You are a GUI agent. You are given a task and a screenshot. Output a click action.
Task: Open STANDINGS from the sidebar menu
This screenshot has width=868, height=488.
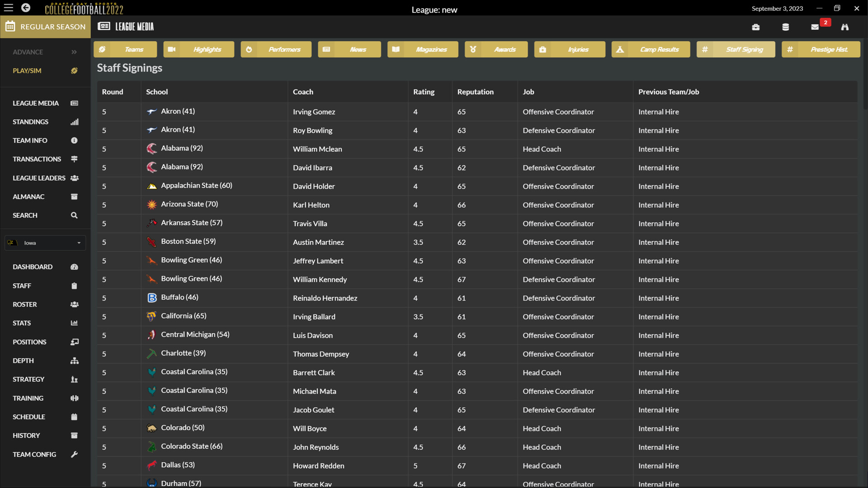pyautogui.click(x=30, y=122)
